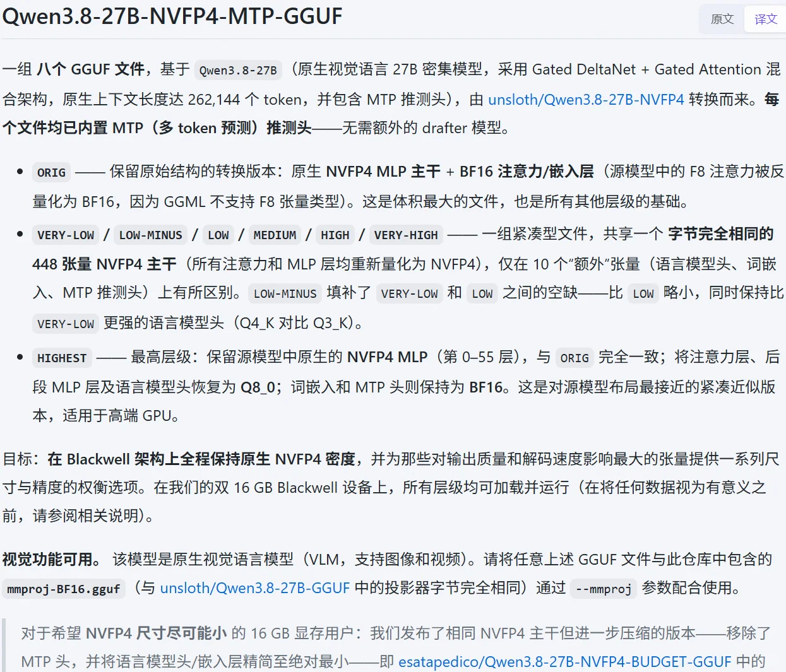Click the ORIG tag starting the first bullet

pyautogui.click(x=51, y=172)
